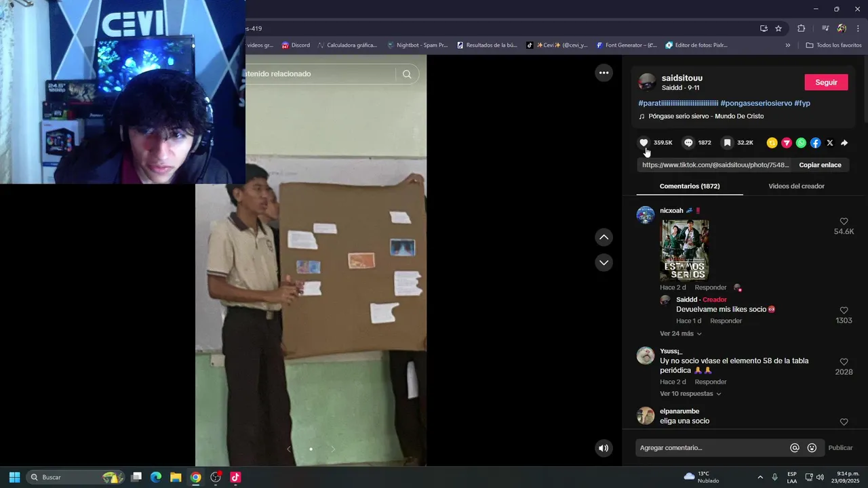Like Saiddd's reply comment

point(844,310)
